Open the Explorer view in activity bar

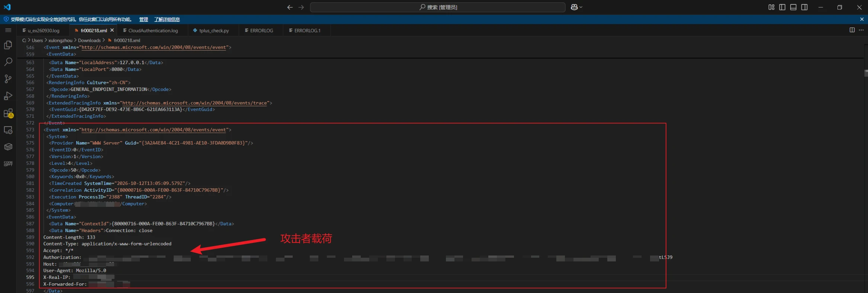(x=8, y=45)
